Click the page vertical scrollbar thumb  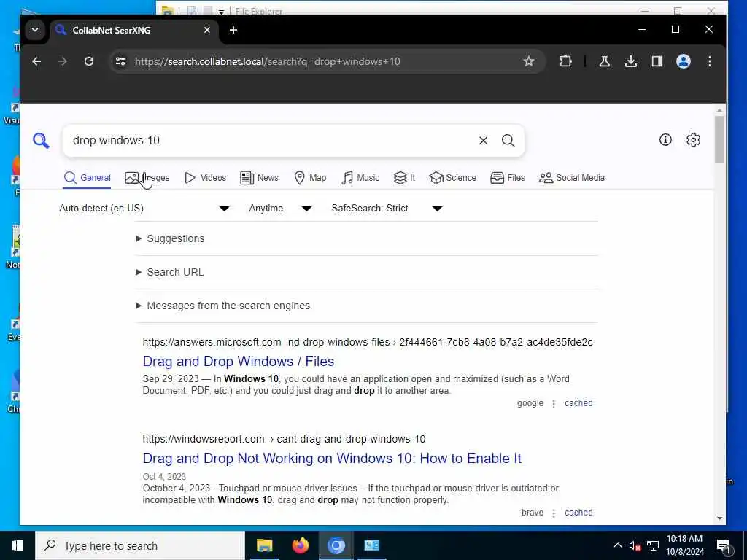(719, 139)
